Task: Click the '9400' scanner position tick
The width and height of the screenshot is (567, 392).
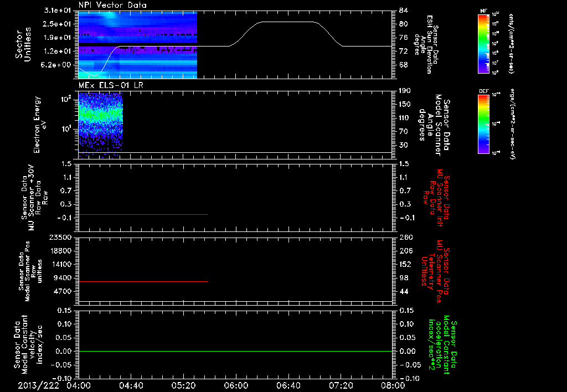Action: tap(63, 278)
